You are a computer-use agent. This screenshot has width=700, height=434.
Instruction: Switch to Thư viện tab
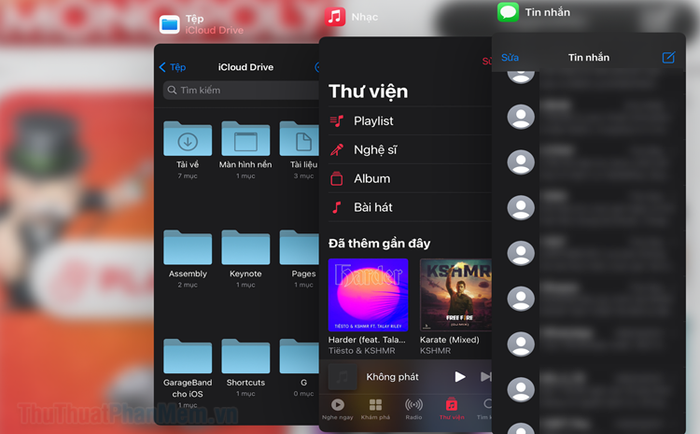tap(452, 409)
